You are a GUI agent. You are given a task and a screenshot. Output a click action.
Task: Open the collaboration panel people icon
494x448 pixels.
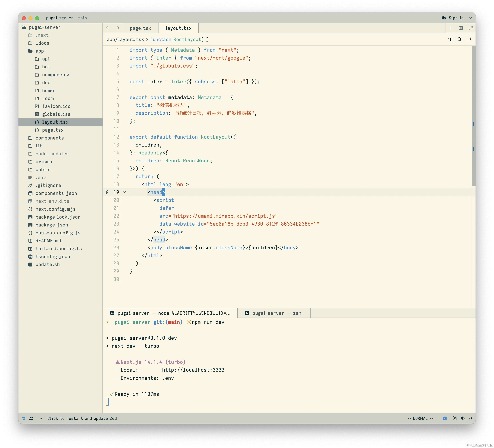click(31, 418)
